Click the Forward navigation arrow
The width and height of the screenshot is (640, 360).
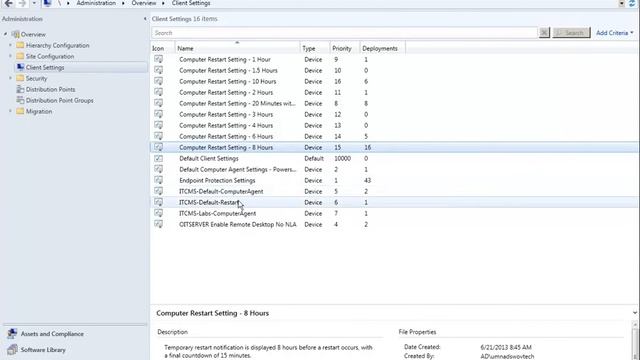(22, 3)
